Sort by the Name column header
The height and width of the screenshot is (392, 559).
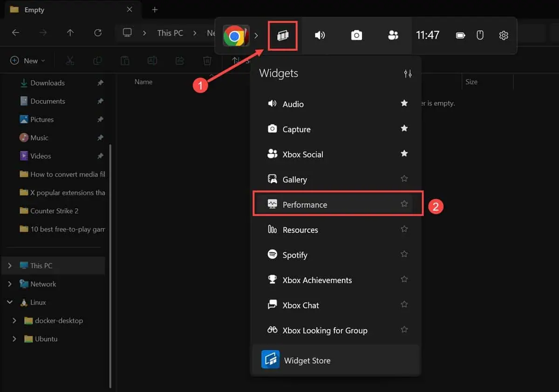(143, 81)
